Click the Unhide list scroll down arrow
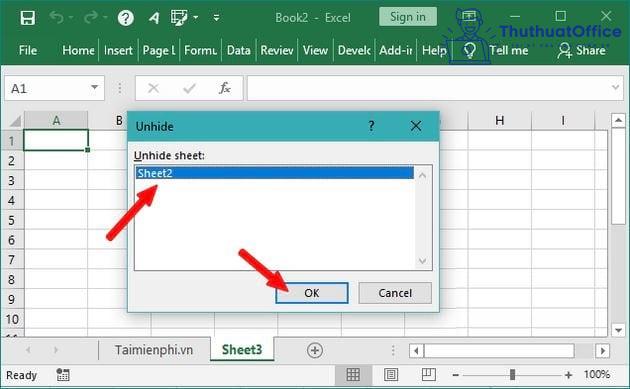 click(x=423, y=261)
